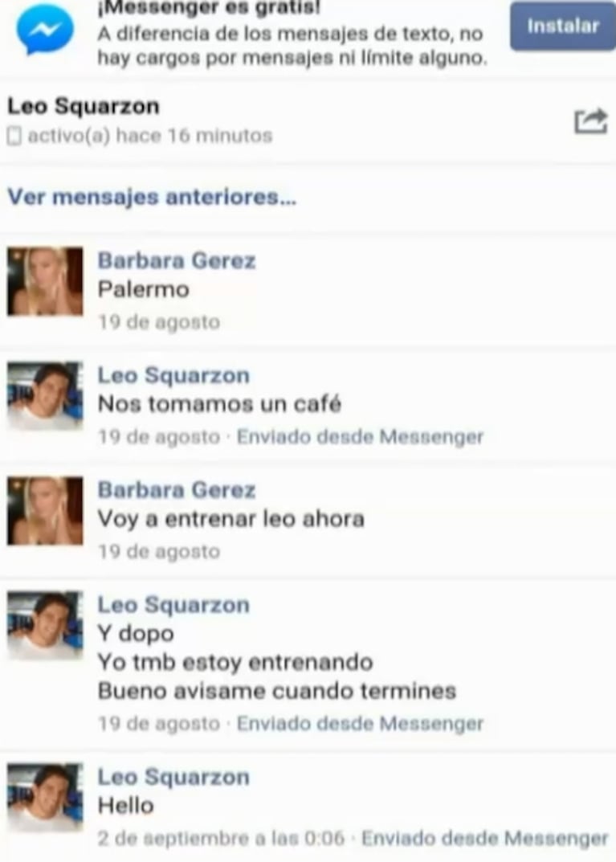616x862 pixels.
Task: Click Enviado desde Messenger under Hello message
Action: pos(484,839)
